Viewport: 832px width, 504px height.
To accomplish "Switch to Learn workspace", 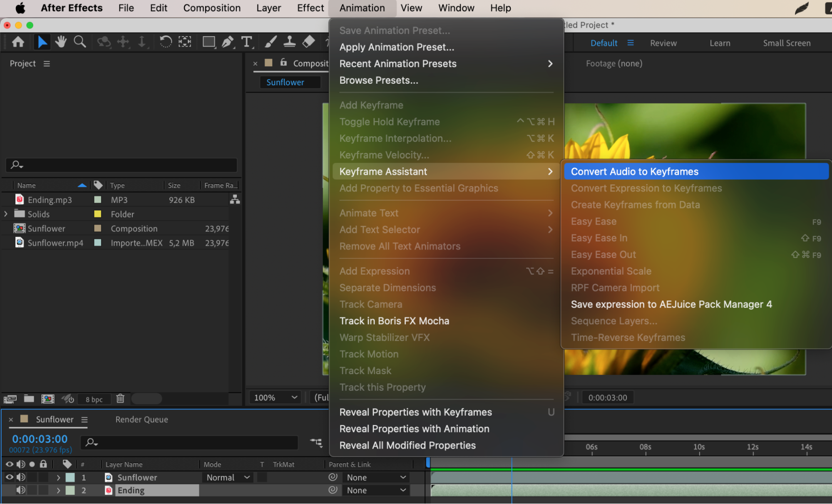I will tap(720, 43).
